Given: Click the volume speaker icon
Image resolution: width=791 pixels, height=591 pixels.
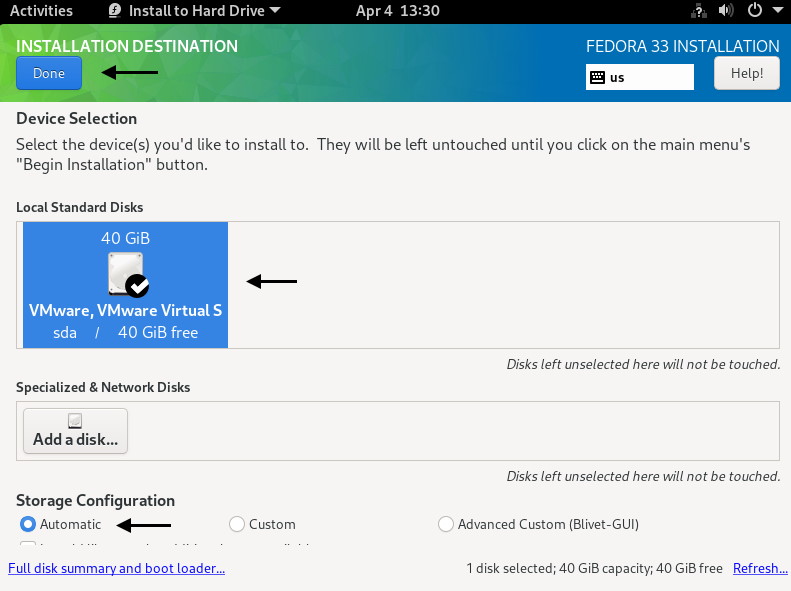Looking at the screenshot, I should click(725, 10).
